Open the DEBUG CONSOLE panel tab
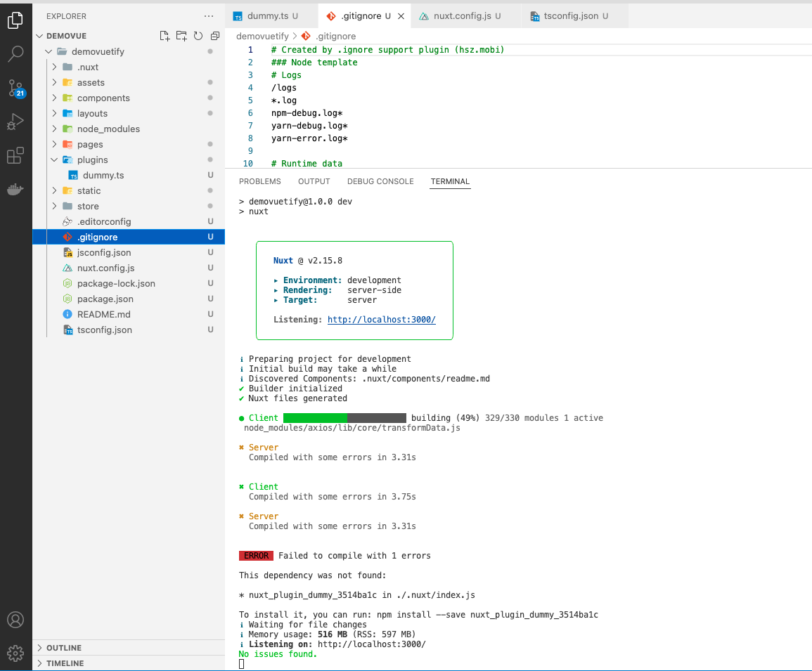 click(x=380, y=181)
